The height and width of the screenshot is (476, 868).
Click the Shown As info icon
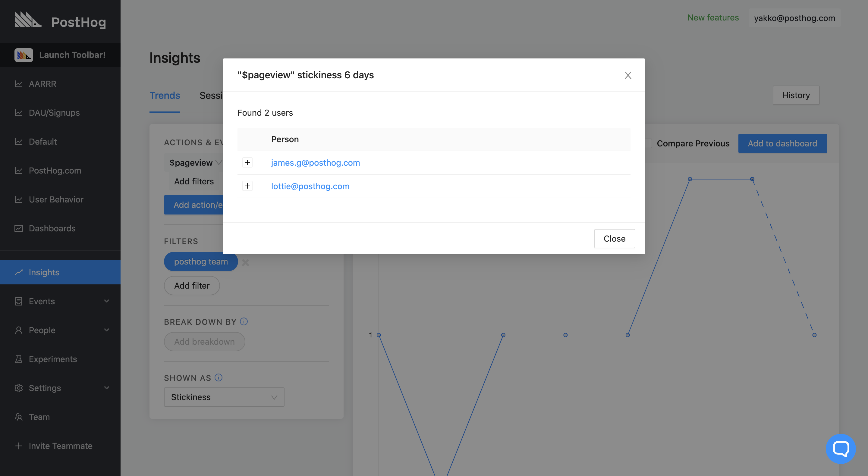coord(218,377)
